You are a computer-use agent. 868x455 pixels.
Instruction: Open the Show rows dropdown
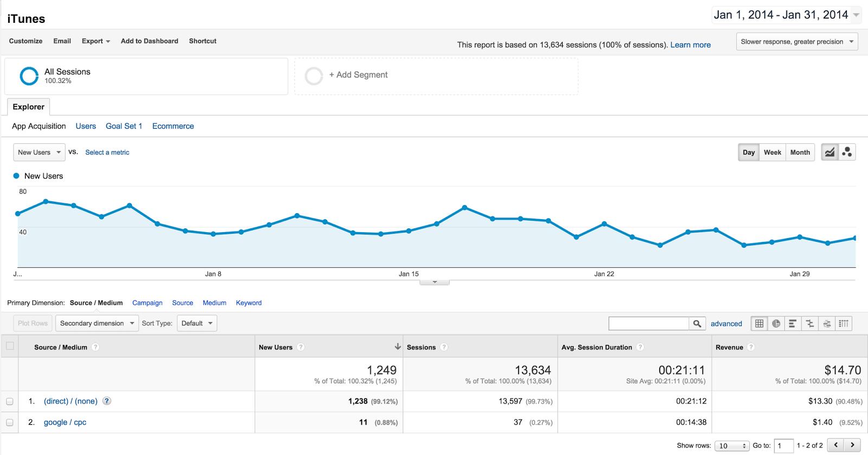coord(732,446)
